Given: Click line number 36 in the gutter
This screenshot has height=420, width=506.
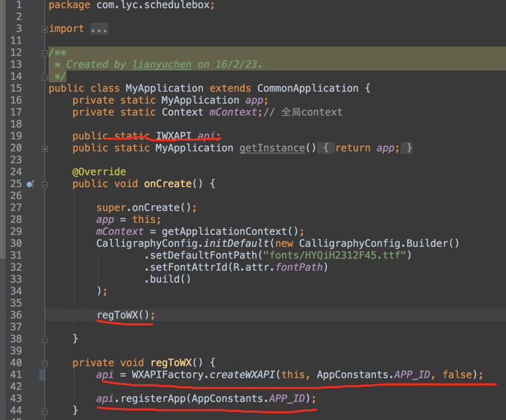Looking at the screenshot, I should (16, 315).
